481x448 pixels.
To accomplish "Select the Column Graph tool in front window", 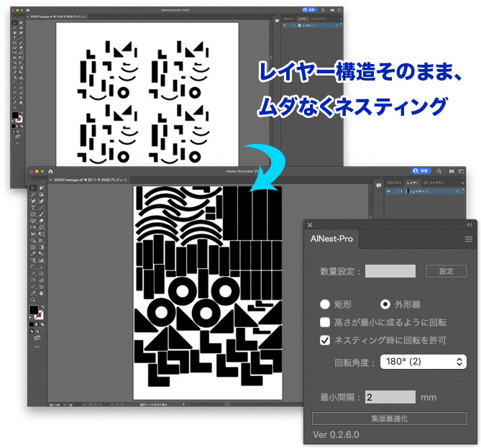I will (x=42, y=260).
